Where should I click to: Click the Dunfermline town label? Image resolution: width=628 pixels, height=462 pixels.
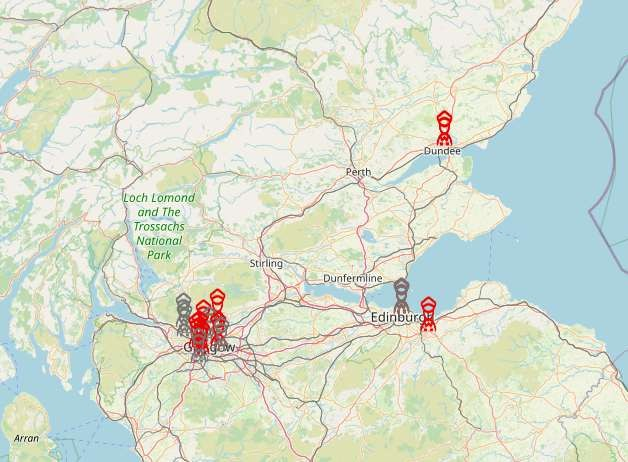pos(352,278)
